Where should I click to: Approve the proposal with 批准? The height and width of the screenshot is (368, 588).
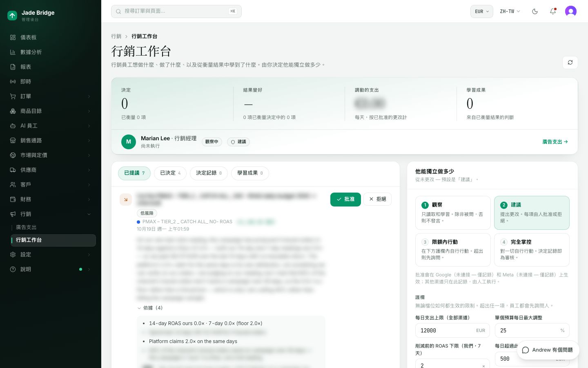pyautogui.click(x=345, y=199)
